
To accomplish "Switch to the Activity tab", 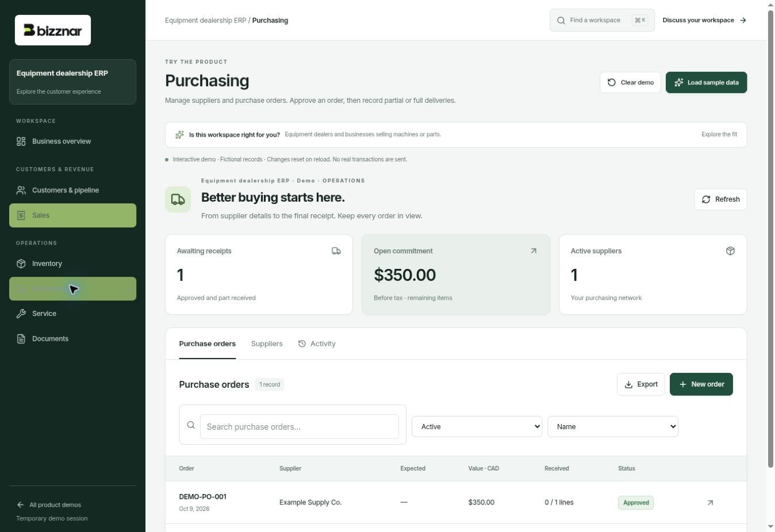I will click(317, 344).
